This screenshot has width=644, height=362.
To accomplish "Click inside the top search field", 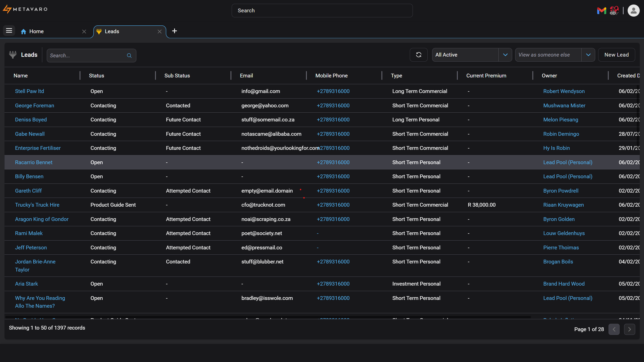I will click(322, 11).
